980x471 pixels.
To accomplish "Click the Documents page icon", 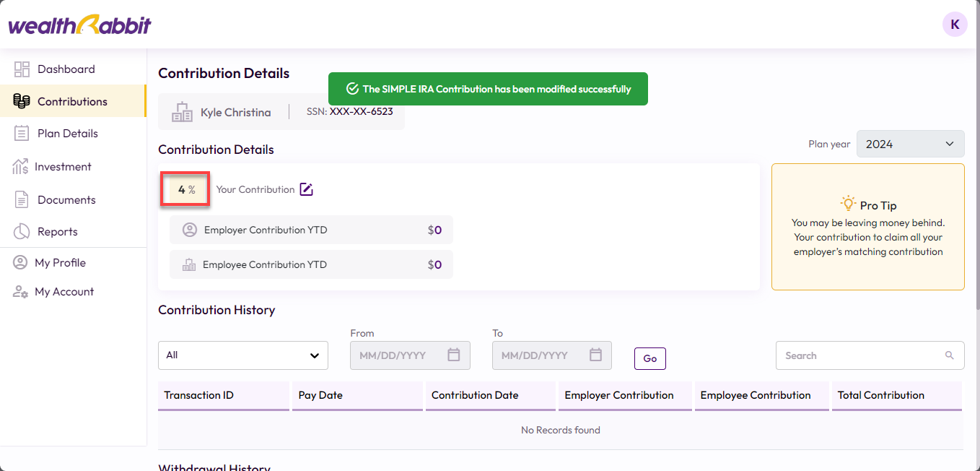I will click(x=22, y=200).
